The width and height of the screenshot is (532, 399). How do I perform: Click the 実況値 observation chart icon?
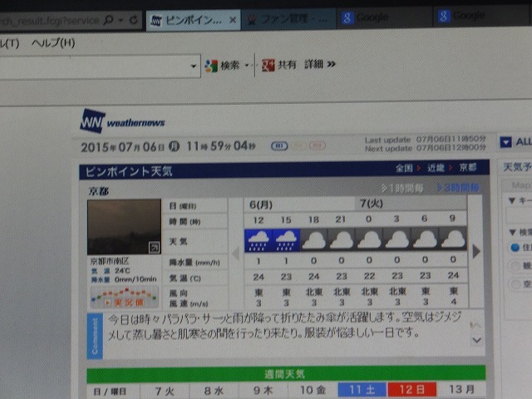(125, 298)
